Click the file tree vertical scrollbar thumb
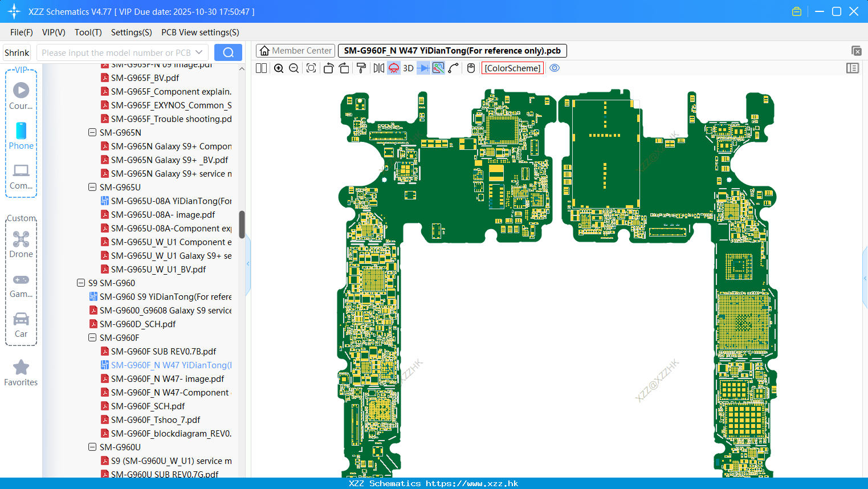The height and width of the screenshot is (489, 868). [242, 225]
